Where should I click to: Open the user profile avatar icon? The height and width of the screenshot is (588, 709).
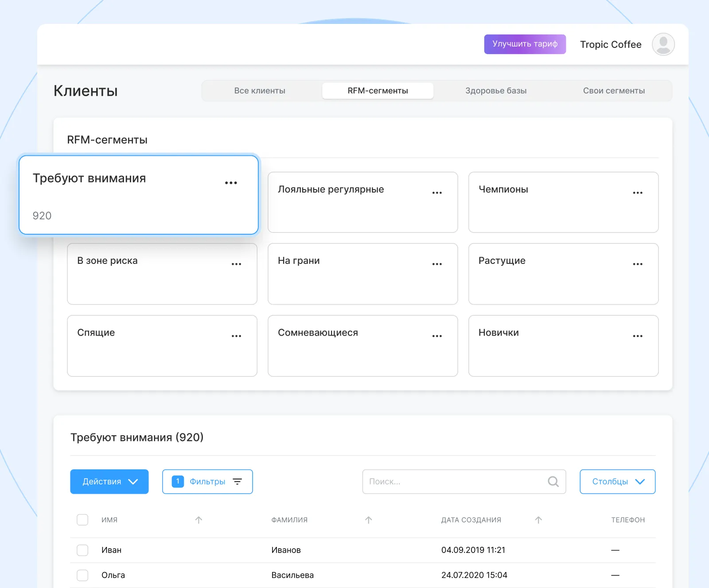coord(663,44)
